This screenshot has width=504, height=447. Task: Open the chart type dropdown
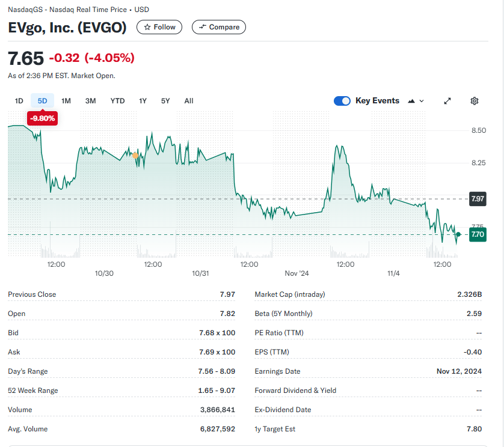tap(416, 101)
